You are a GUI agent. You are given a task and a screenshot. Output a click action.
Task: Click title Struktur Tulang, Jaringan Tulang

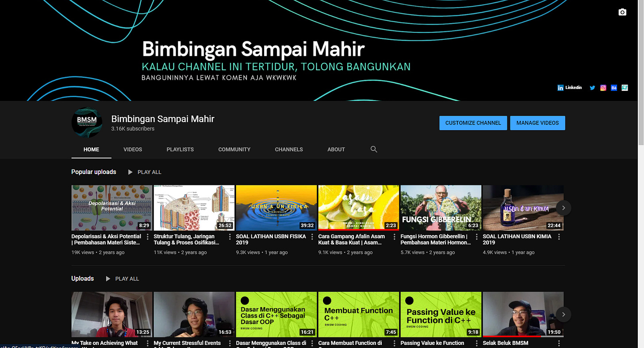pos(187,240)
